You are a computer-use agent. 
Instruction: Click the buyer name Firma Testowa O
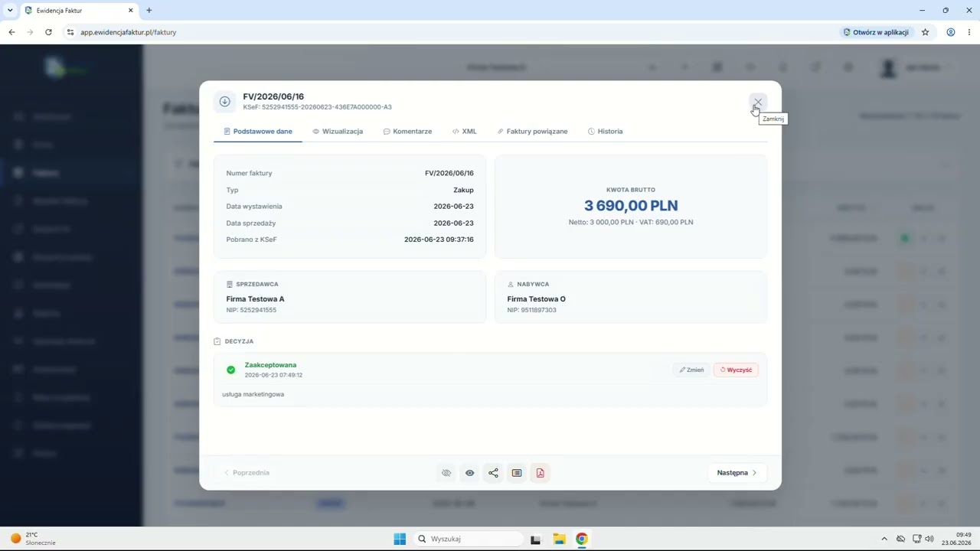pyautogui.click(x=536, y=299)
